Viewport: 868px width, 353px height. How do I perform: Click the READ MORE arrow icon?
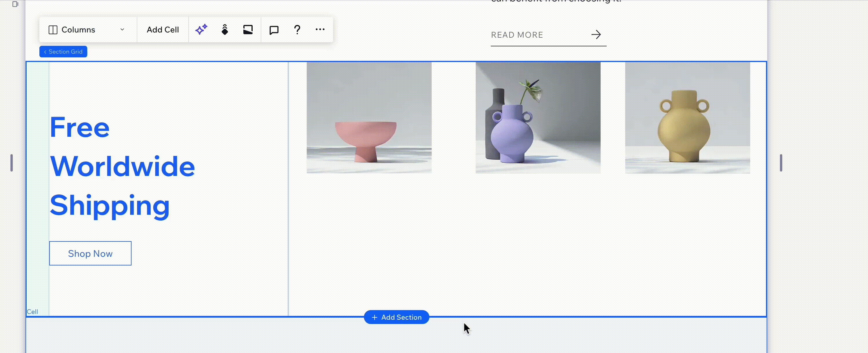(596, 34)
